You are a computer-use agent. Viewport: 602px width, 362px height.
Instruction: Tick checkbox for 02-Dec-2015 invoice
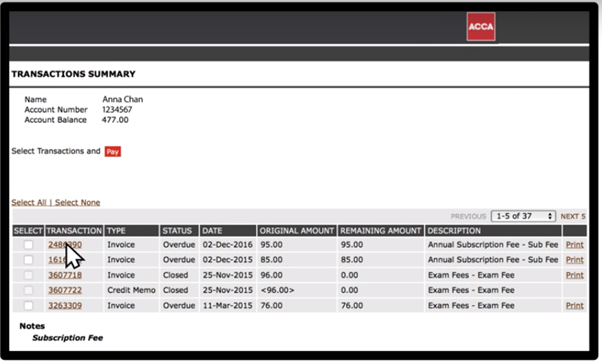coord(28,260)
